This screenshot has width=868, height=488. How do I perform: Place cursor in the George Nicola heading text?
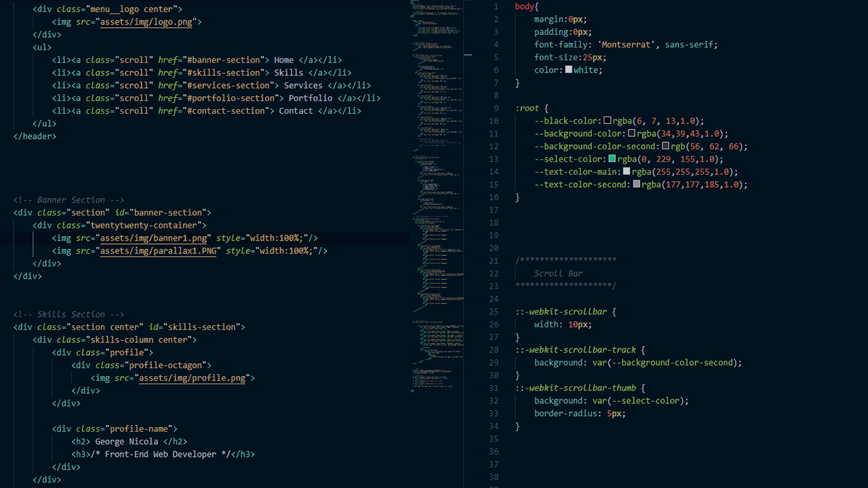pyautogui.click(x=126, y=441)
